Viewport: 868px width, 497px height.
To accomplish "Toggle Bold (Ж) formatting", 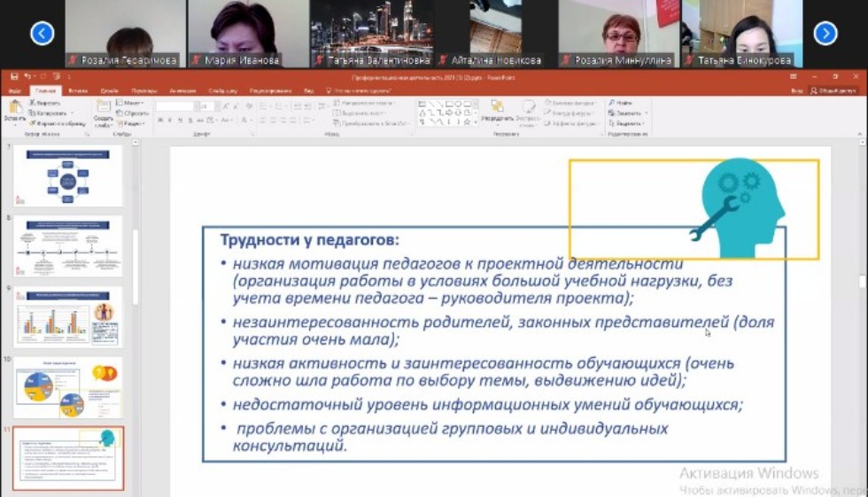I will coord(160,120).
